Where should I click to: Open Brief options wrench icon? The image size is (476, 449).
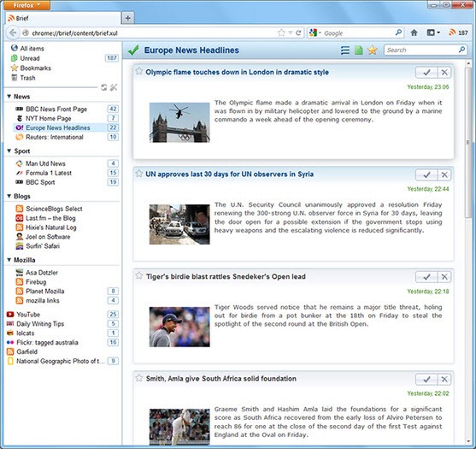tap(114, 87)
